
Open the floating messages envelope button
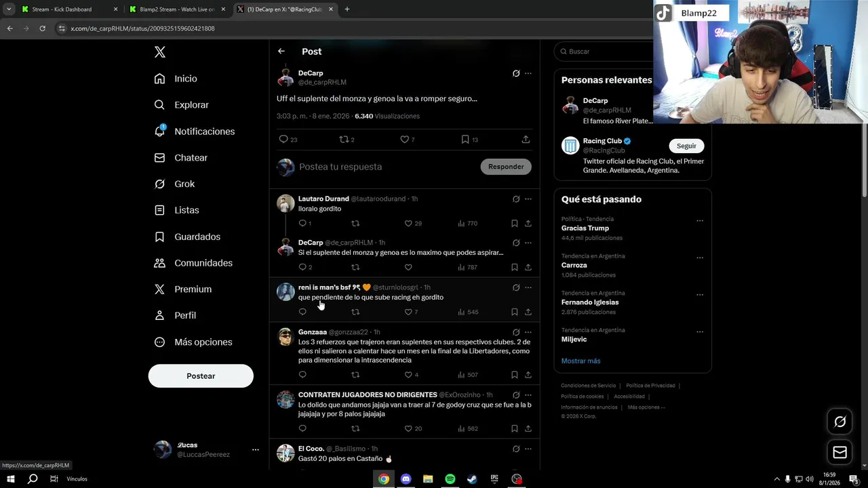pyautogui.click(x=840, y=453)
